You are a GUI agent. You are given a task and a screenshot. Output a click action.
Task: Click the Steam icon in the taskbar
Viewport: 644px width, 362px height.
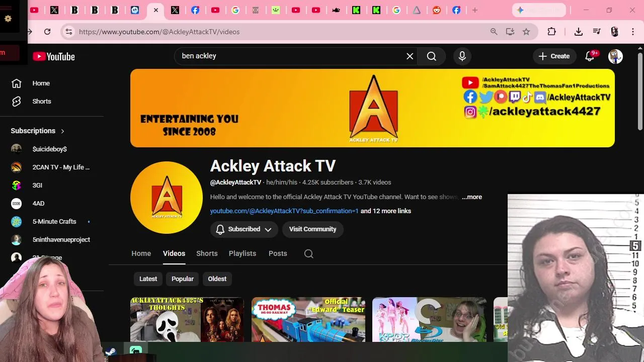pos(111,352)
